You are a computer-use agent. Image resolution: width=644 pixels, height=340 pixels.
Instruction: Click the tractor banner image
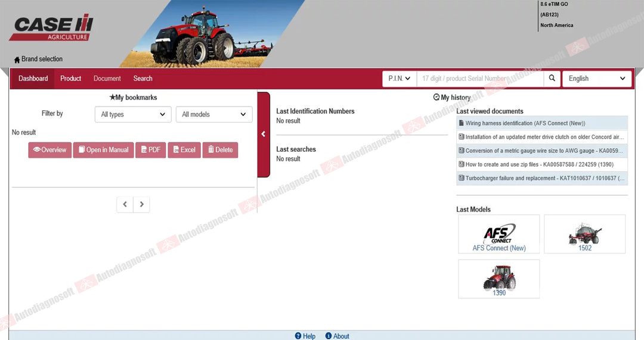212,33
